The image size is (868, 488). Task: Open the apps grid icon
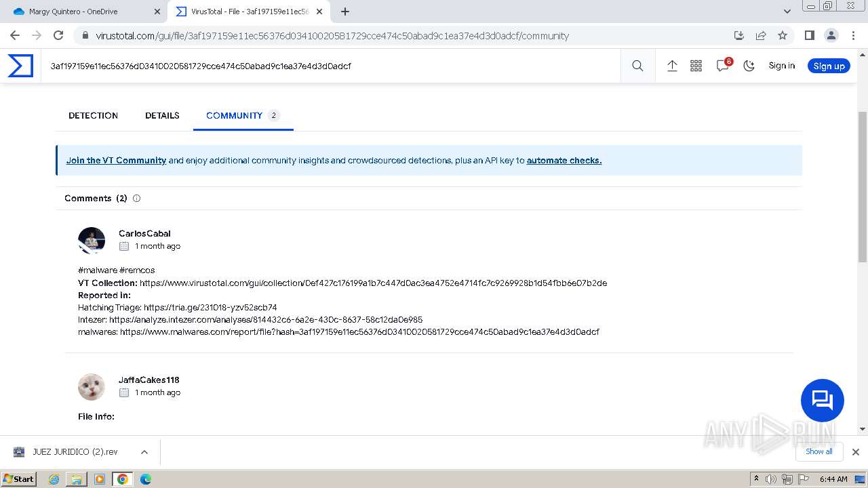pyautogui.click(x=696, y=66)
